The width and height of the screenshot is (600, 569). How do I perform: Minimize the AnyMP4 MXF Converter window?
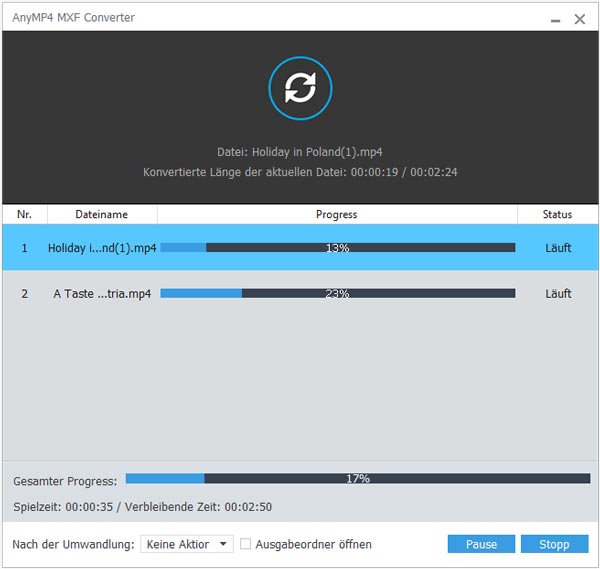(x=556, y=20)
